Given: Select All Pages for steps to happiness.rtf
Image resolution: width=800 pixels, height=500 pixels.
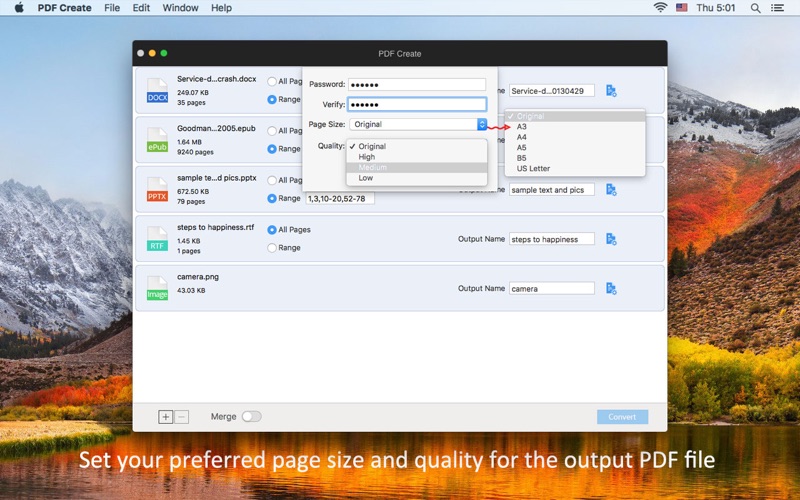Looking at the screenshot, I should 272,230.
